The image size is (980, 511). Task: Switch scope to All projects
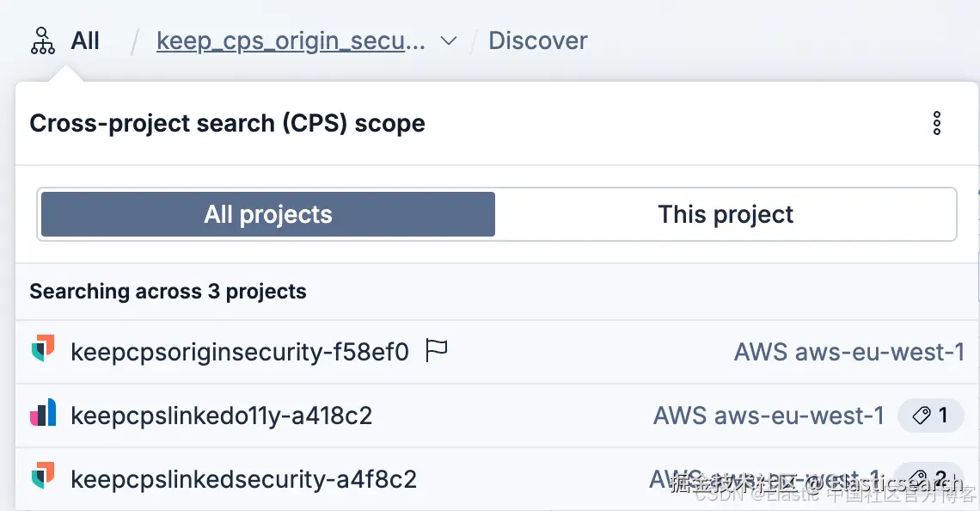(x=267, y=214)
